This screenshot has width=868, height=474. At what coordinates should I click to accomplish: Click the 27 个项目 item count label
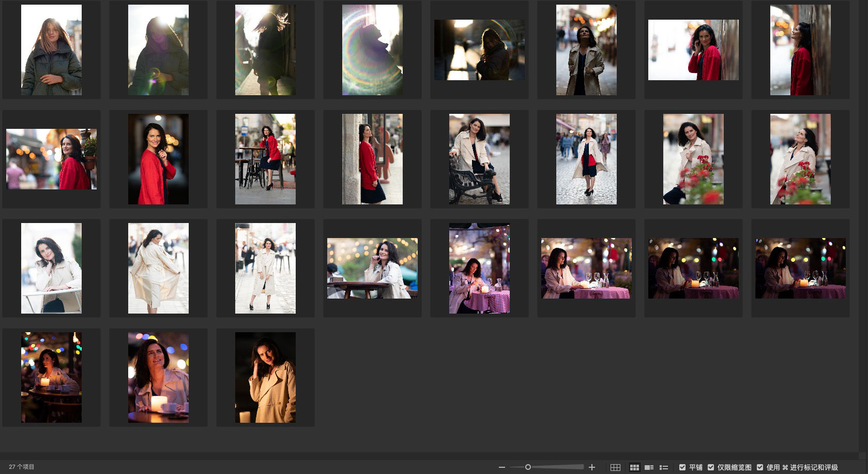point(22,467)
